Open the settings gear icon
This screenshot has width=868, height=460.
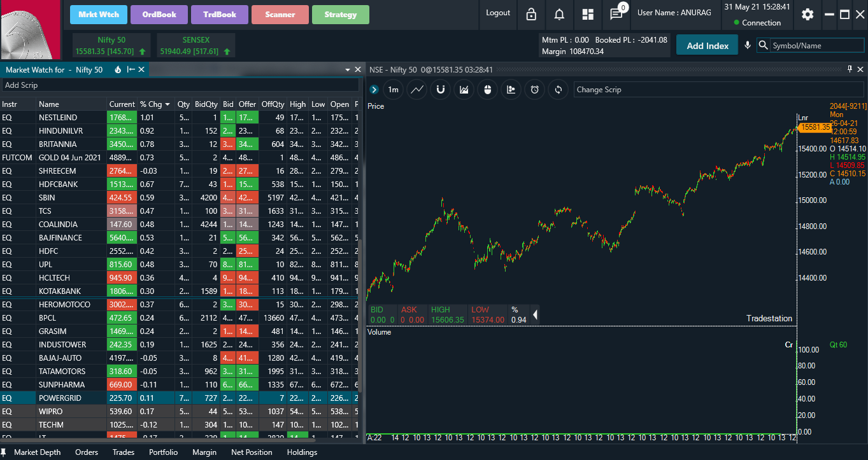808,14
